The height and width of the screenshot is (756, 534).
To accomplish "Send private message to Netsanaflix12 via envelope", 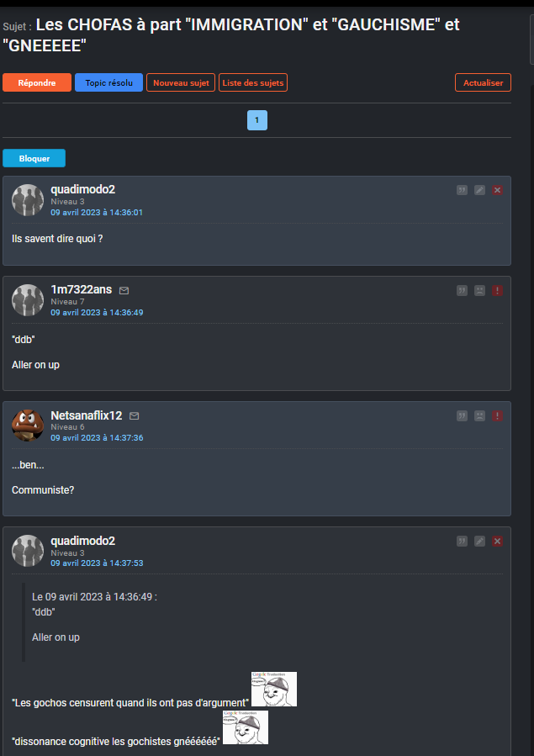I will [134, 415].
